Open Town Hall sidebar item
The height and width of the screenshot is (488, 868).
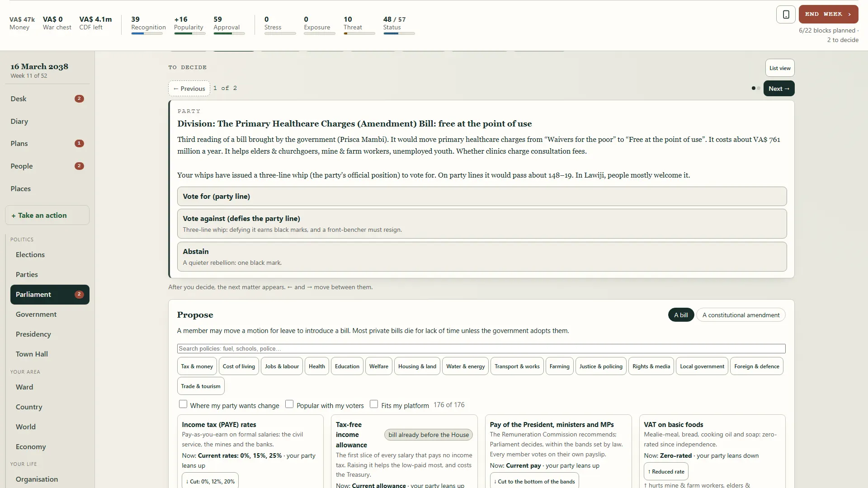(x=50, y=354)
